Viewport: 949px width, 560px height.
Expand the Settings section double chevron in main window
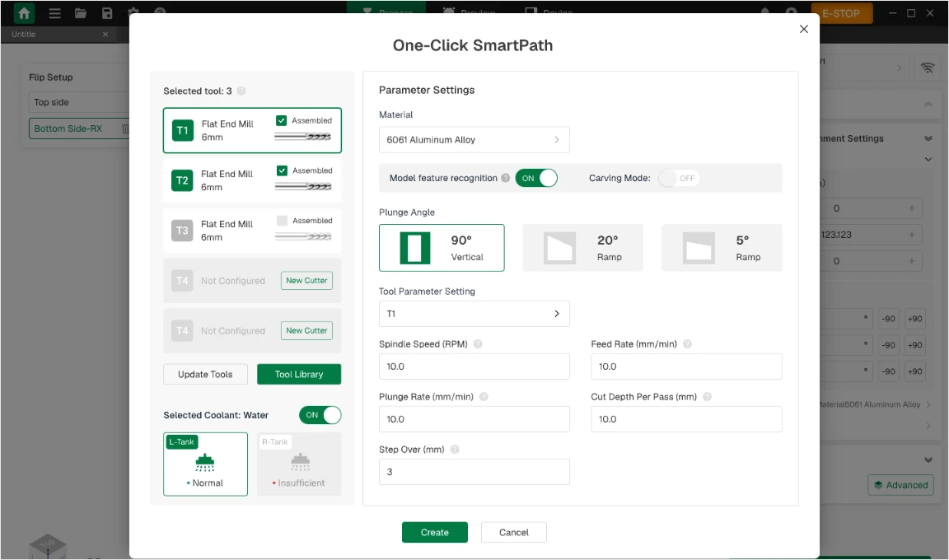click(x=928, y=138)
